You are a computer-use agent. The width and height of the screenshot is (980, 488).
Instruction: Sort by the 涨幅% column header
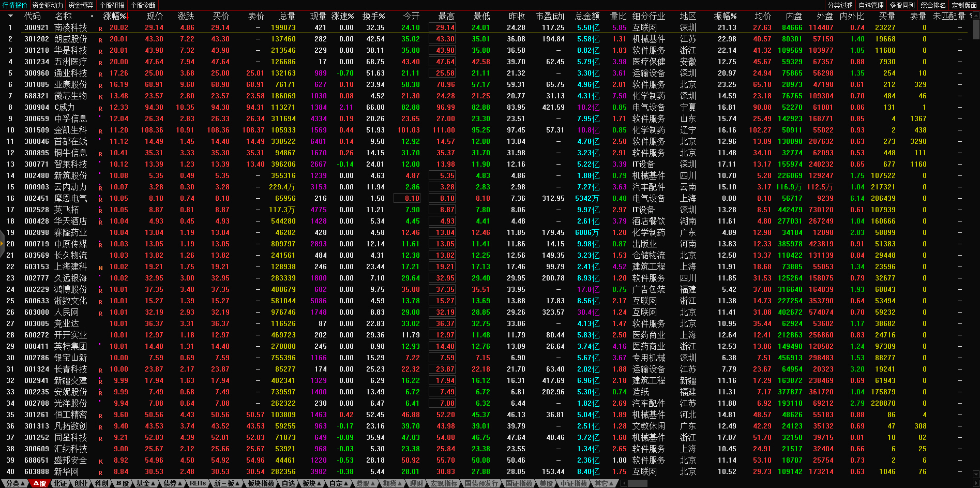115,16
